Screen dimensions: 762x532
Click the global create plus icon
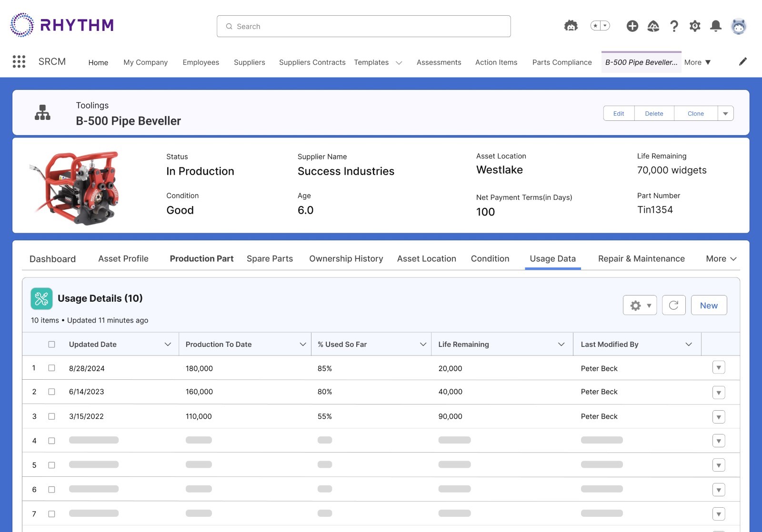point(632,26)
